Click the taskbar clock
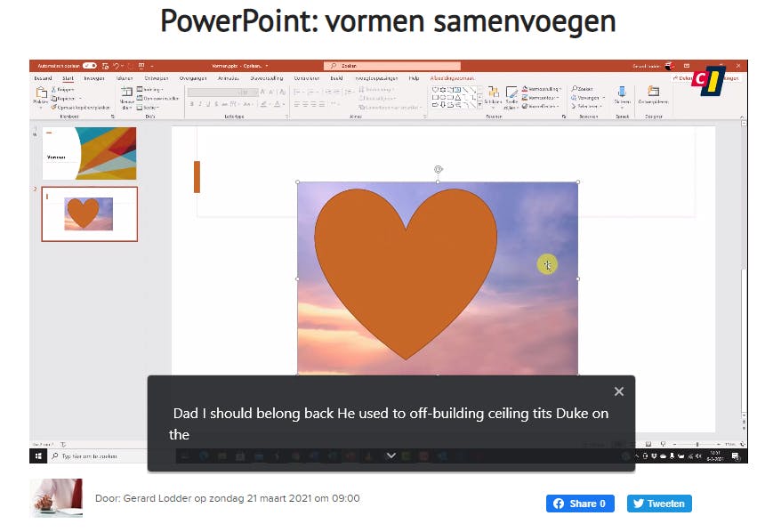The height and width of the screenshot is (532, 765). [715, 455]
